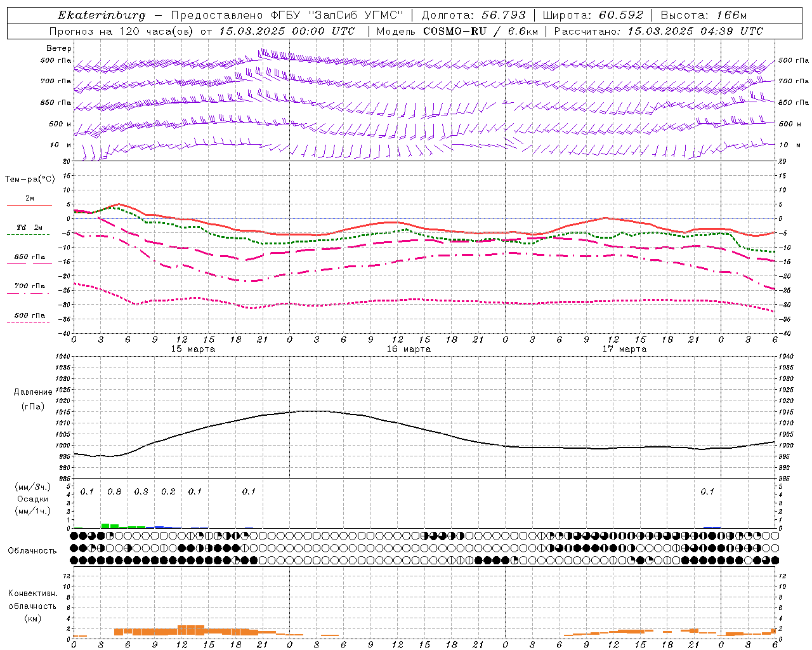The width and height of the screenshot is (812, 650).
Task: Click the 15 марта date label
Action: click(193, 349)
